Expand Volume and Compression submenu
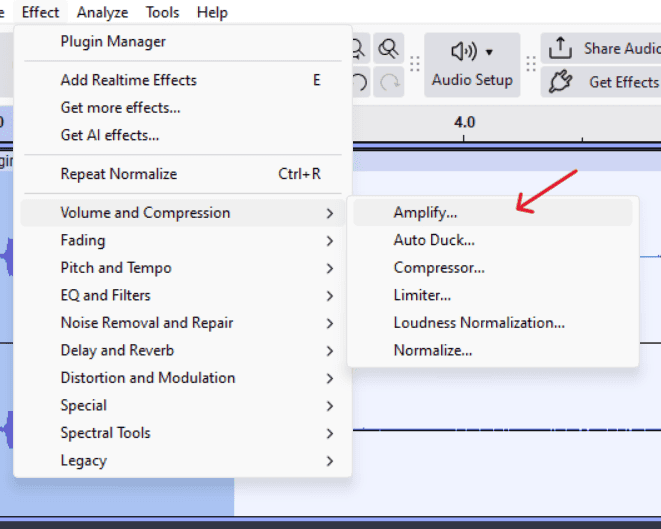The image size is (661, 529). click(183, 213)
